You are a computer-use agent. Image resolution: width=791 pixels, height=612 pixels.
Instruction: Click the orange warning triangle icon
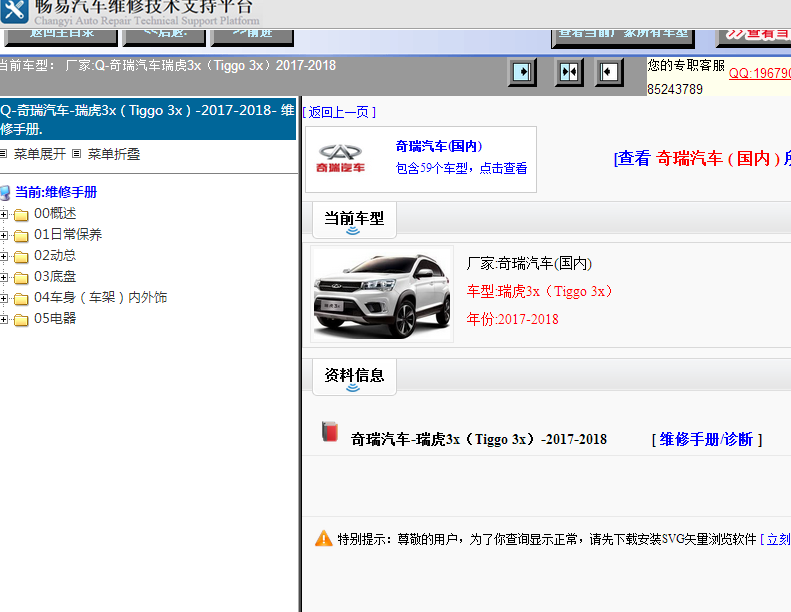click(x=323, y=538)
